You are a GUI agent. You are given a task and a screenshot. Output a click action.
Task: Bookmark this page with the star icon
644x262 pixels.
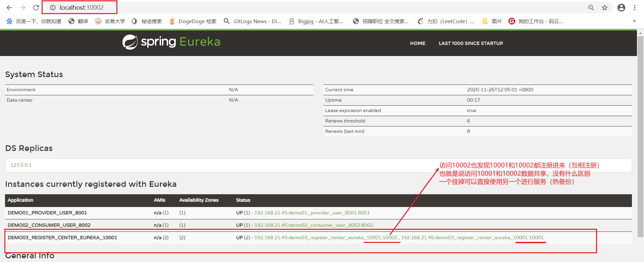tap(604, 7)
